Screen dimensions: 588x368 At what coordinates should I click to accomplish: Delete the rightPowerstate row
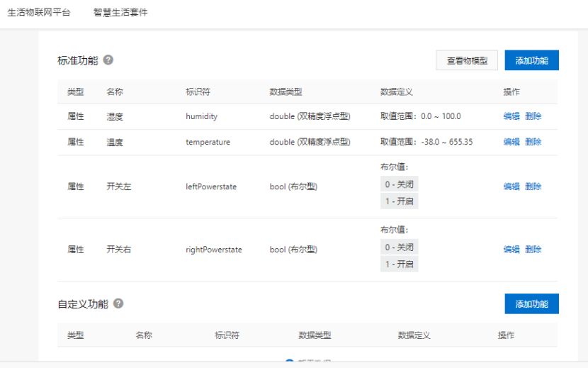[x=533, y=250]
